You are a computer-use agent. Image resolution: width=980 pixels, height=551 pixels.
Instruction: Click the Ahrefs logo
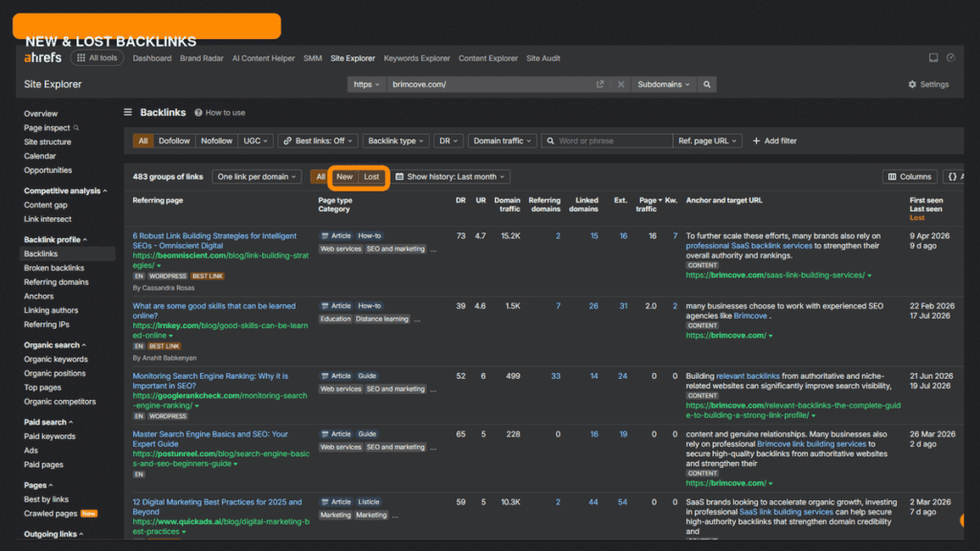pyautogui.click(x=42, y=58)
